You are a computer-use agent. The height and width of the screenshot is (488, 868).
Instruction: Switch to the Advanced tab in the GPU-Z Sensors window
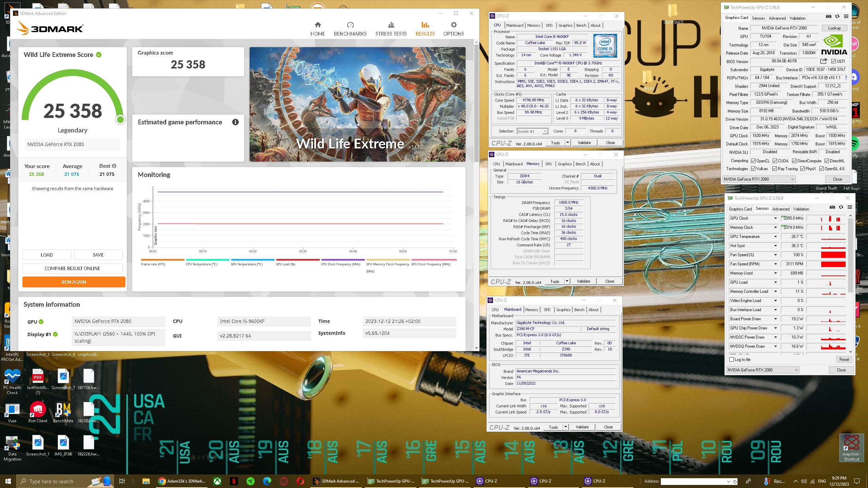(x=781, y=209)
